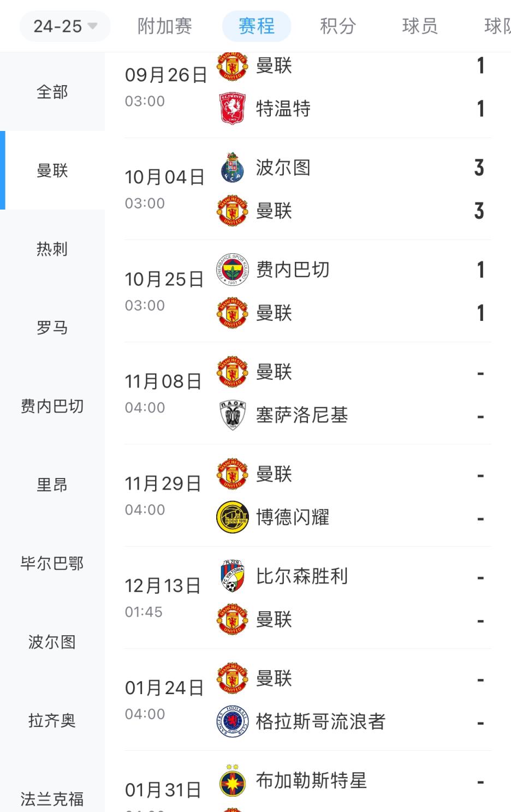
Task: Choose 费内巴切 in the sidebar list
Action: click(52, 406)
